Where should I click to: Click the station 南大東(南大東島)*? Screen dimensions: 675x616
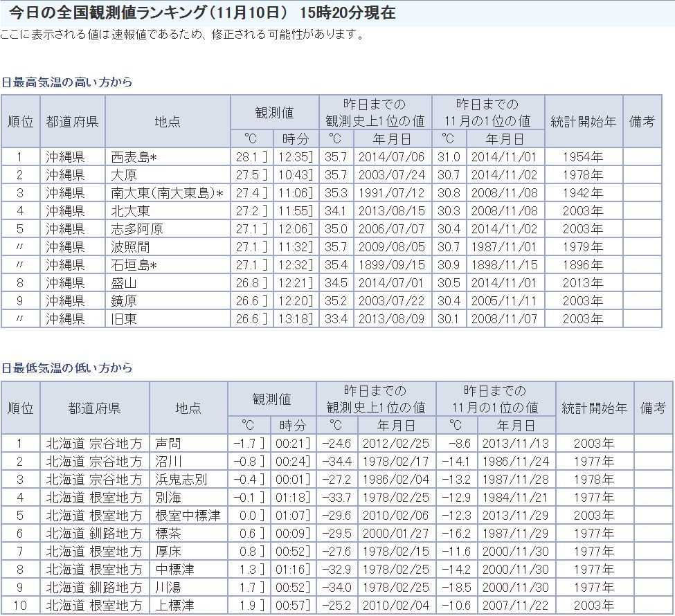tap(168, 193)
